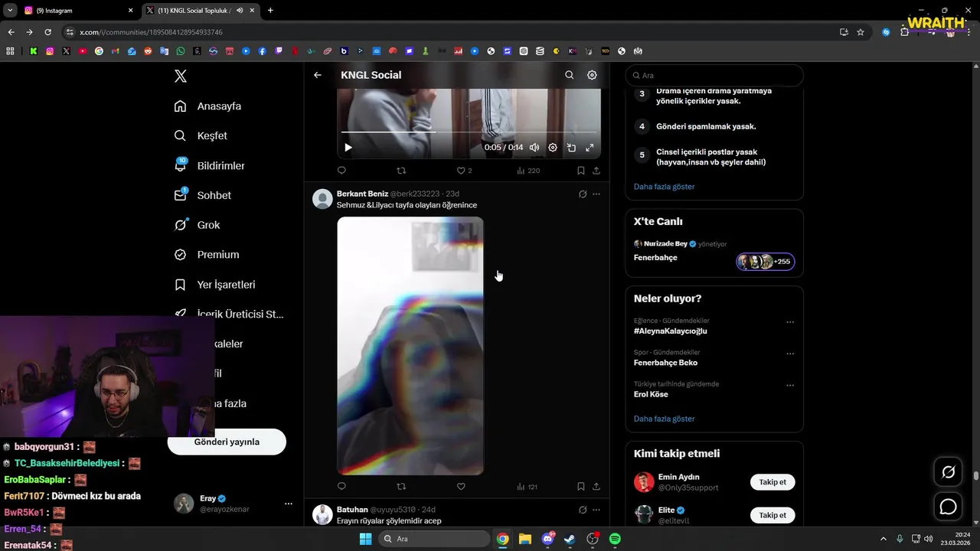Viewport: 980px width, 551px height.
Task: Open the Berkant Beniz post image
Action: click(410, 346)
